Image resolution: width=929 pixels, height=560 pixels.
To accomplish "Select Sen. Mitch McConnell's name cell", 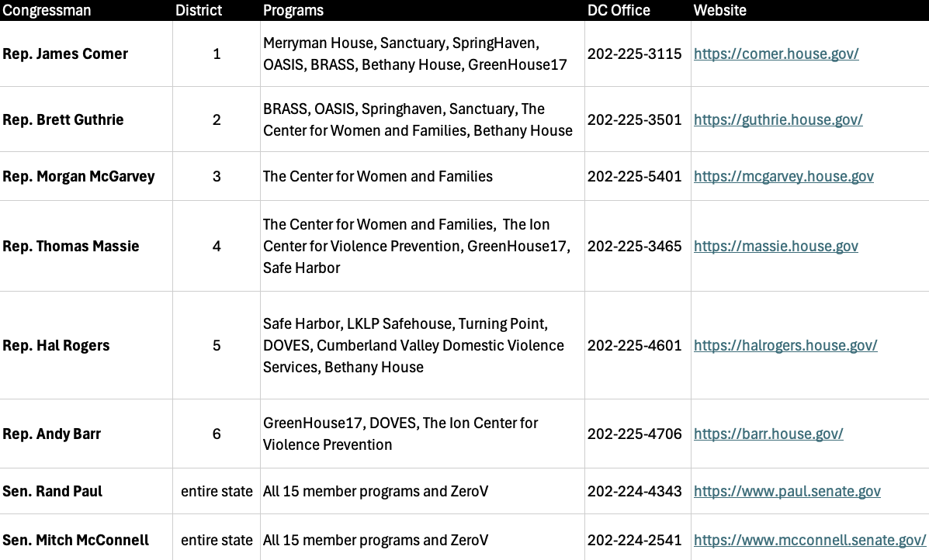I will coord(76,541).
